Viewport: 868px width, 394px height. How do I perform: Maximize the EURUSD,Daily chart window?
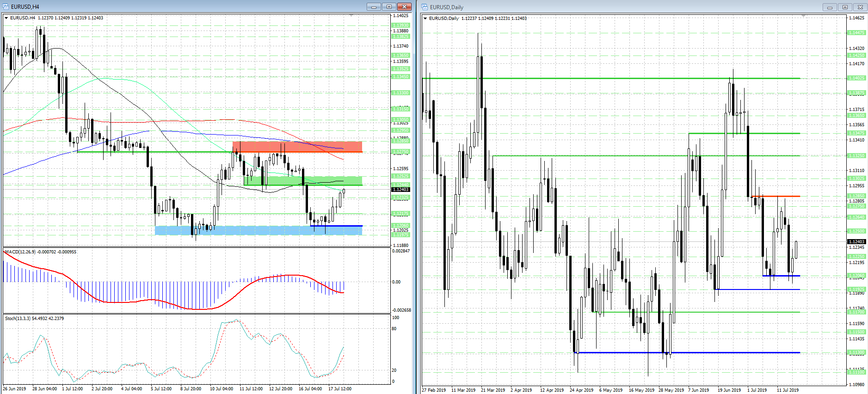click(845, 7)
